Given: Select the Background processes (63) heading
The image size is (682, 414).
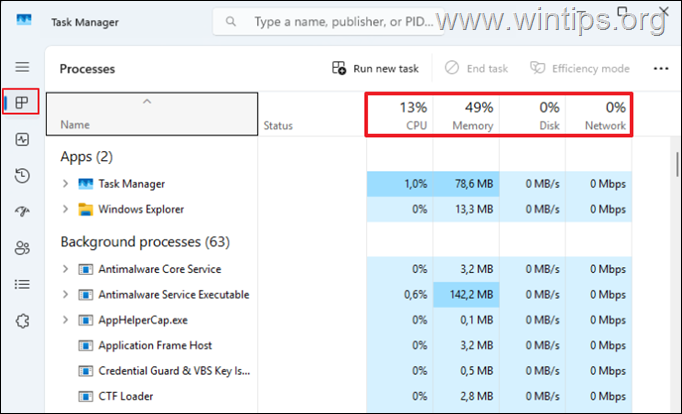Looking at the screenshot, I should click(145, 242).
